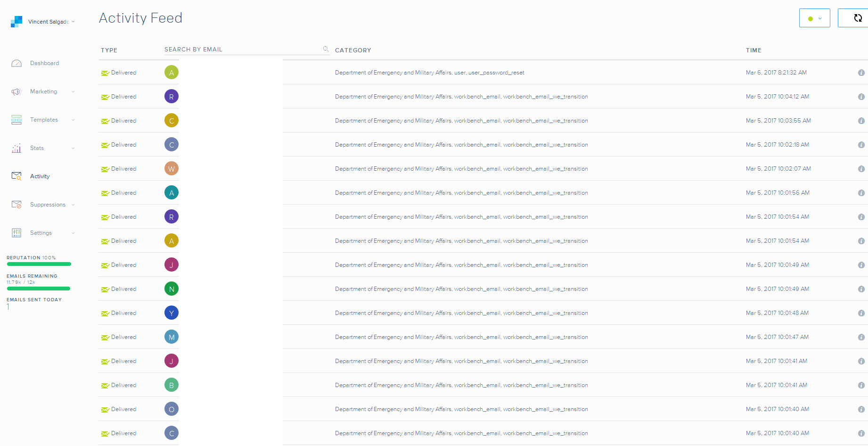Click the green Reputation progress bar
Screen dimensions: 868x446
point(38,264)
